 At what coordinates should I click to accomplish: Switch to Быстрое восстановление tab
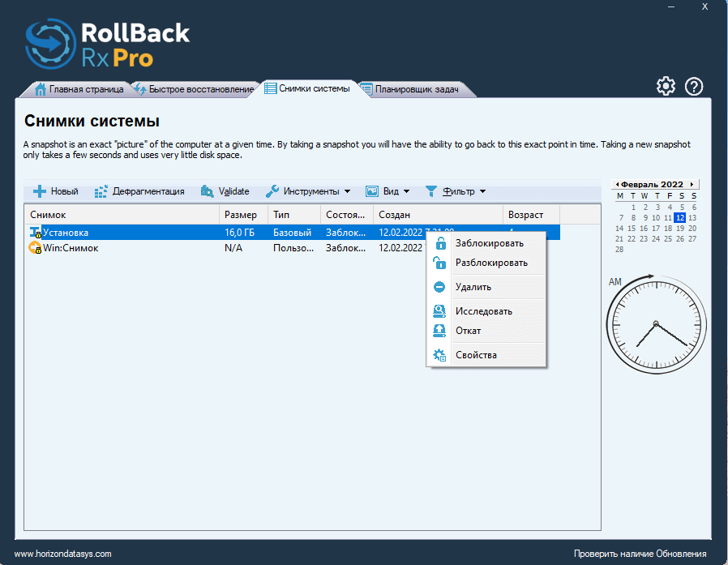[x=194, y=89]
